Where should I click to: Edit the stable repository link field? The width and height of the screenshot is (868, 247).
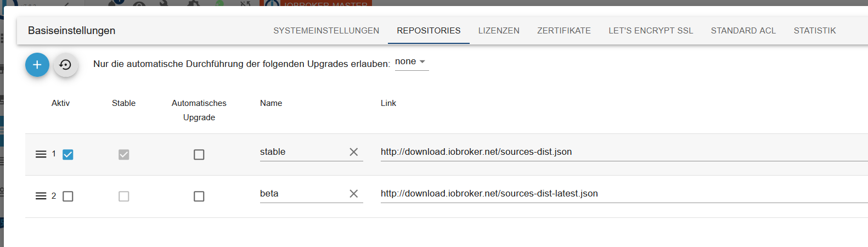pos(624,152)
